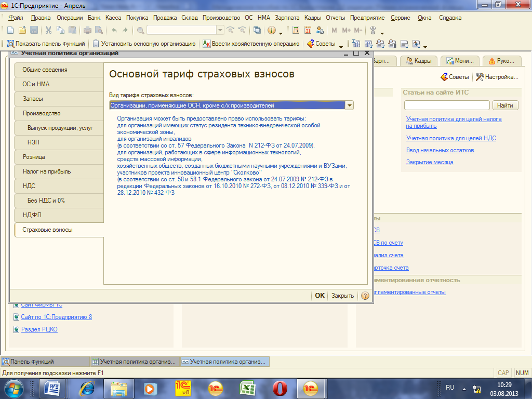
Task: Switch to the Кадры tab
Action: pos(419,61)
